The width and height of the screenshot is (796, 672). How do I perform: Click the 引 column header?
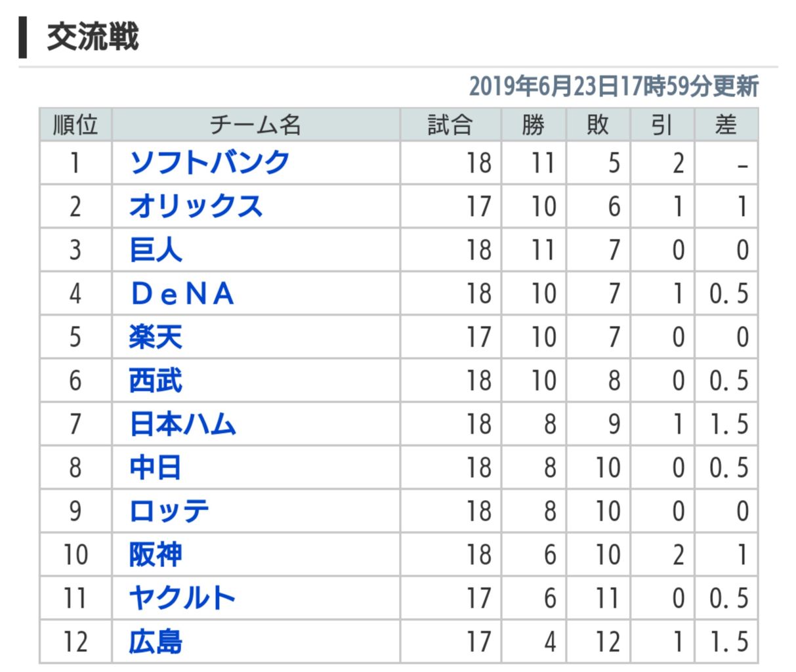661,124
